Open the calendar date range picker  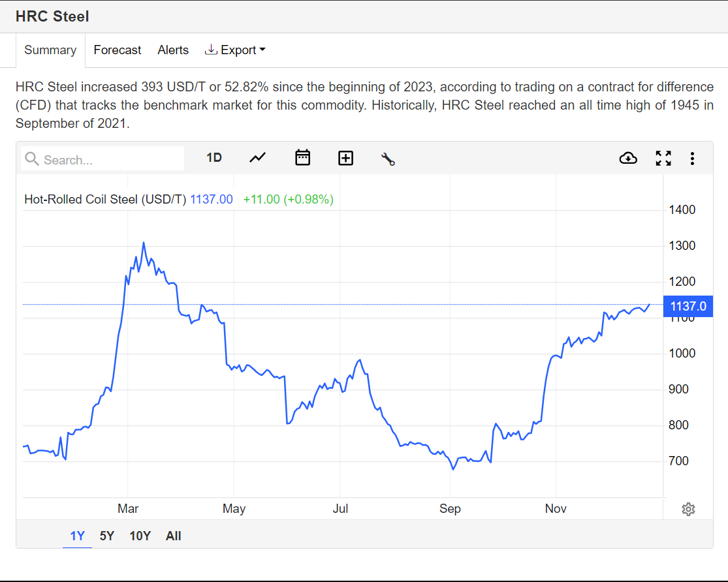click(302, 158)
